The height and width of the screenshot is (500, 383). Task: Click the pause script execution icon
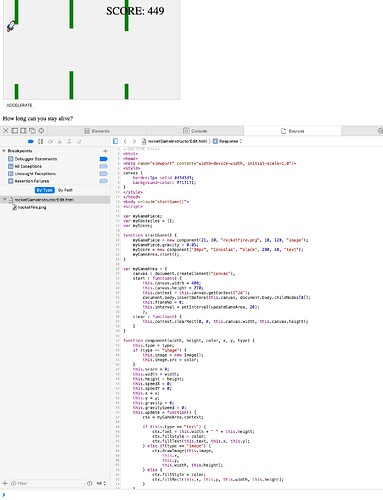pos(41,141)
